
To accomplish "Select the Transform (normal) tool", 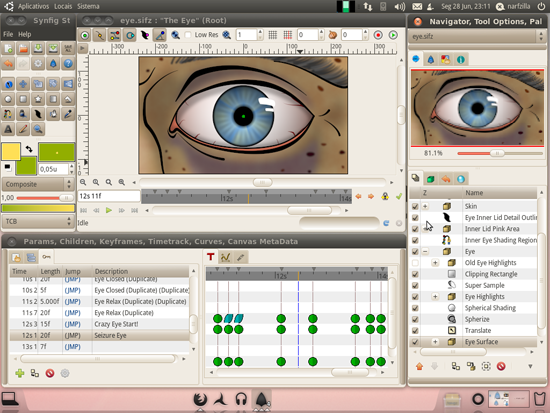I will (x=8, y=84).
